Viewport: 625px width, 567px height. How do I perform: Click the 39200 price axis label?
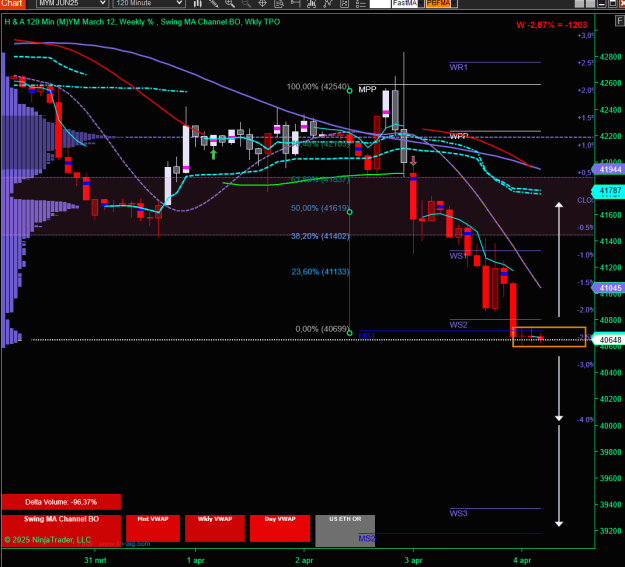tap(611, 531)
